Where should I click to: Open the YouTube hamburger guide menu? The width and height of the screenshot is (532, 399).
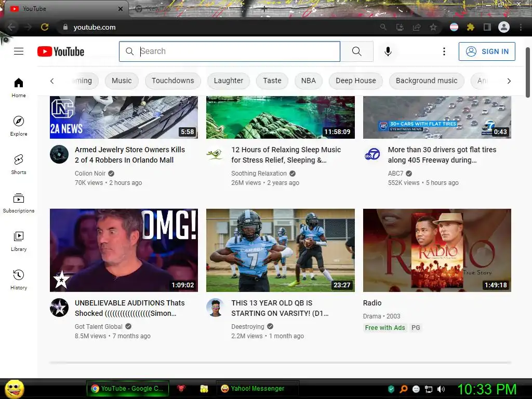coord(19,51)
